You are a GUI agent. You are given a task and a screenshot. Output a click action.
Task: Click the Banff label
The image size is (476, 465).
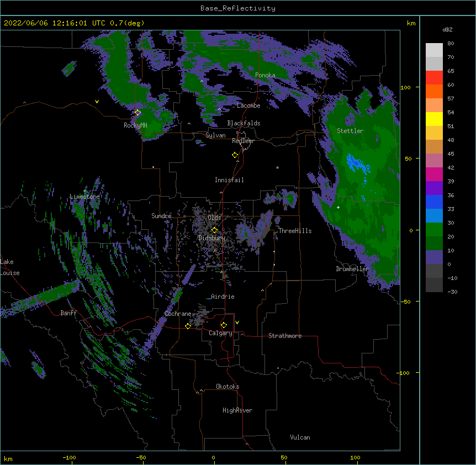coord(68,313)
